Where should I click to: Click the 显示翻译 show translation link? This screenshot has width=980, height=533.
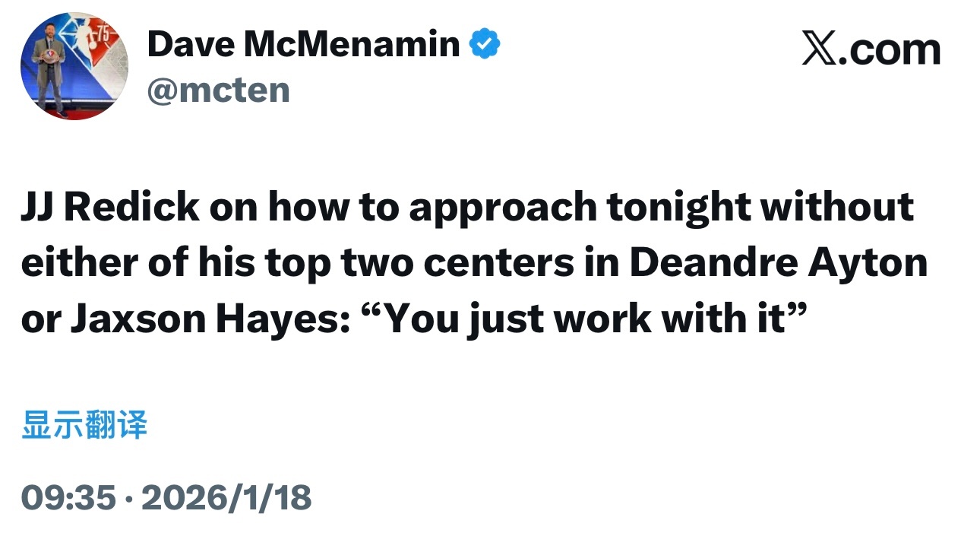pyautogui.click(x=84, y=425)
